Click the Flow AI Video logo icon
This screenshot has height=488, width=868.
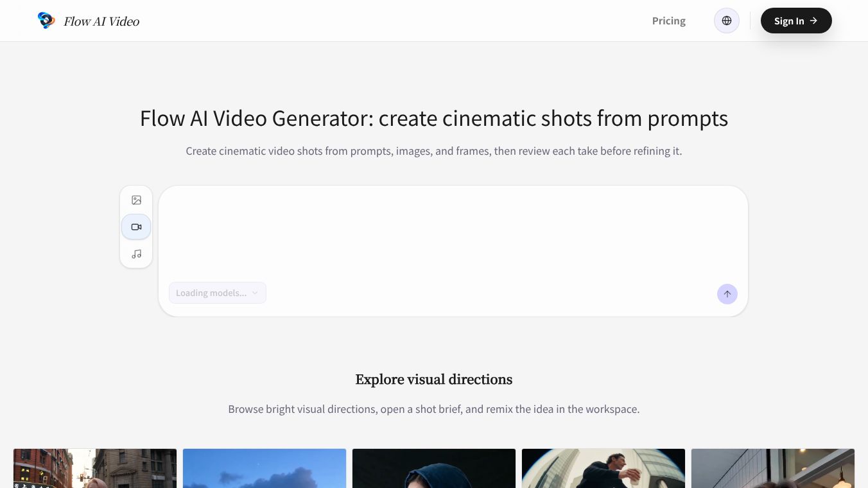46,21
